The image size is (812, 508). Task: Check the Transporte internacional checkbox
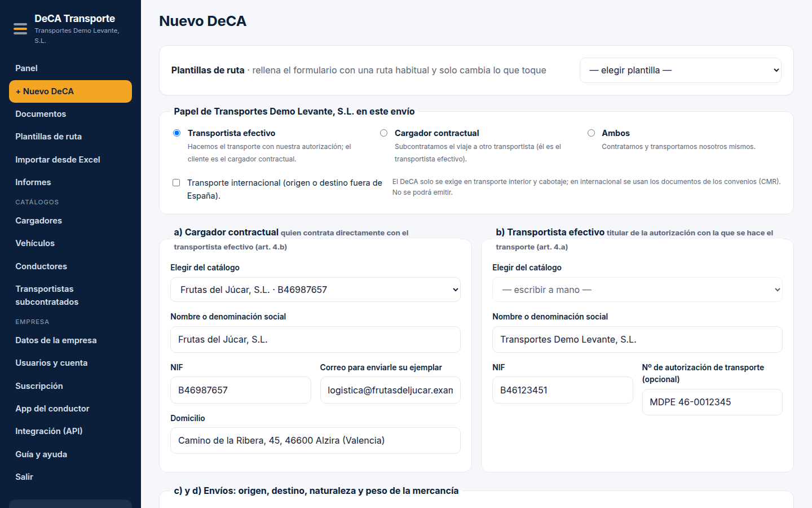pyautogui.click(x=176, y=183)
